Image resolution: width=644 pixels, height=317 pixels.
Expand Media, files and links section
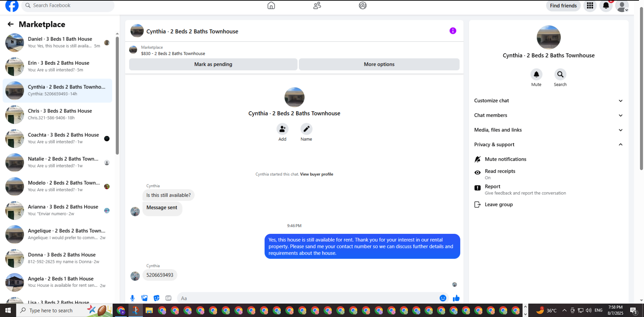[549, 130]
